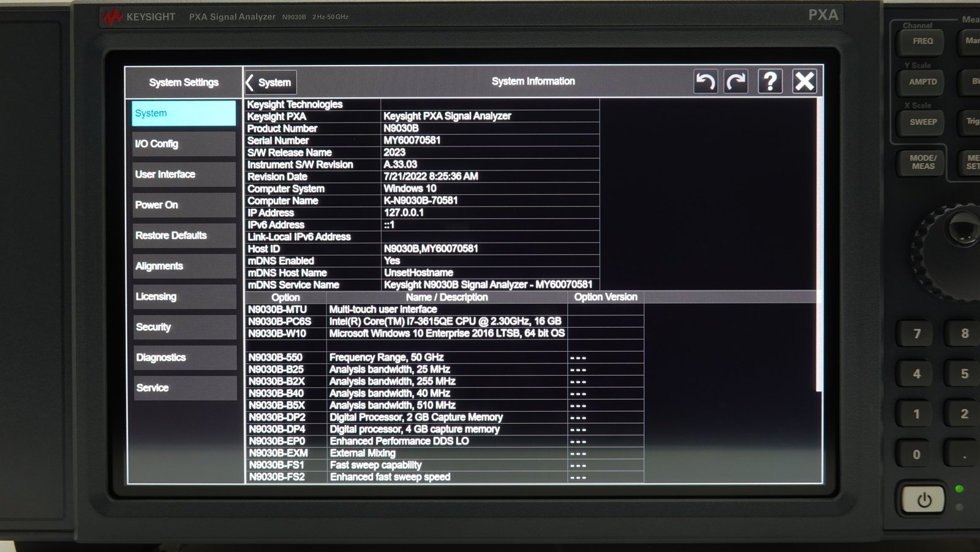Open the help question mark icon
Screen dimensions: 980x552
[770, 81]
